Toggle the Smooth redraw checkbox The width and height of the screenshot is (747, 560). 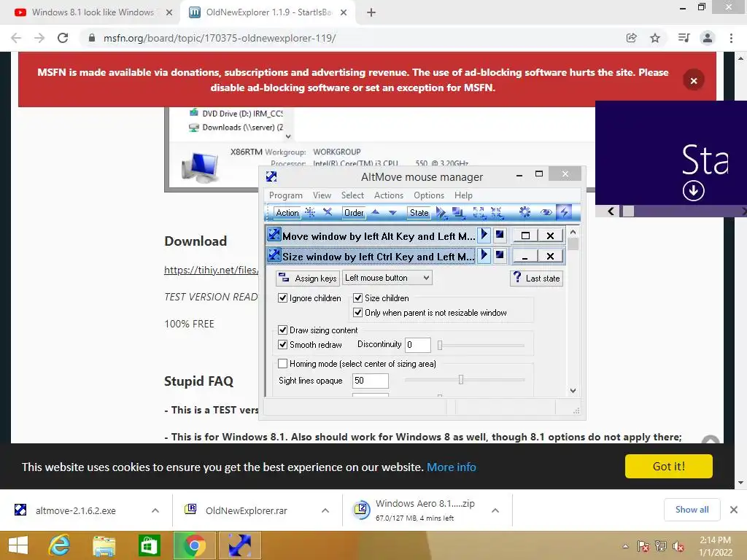coord(282,344)
